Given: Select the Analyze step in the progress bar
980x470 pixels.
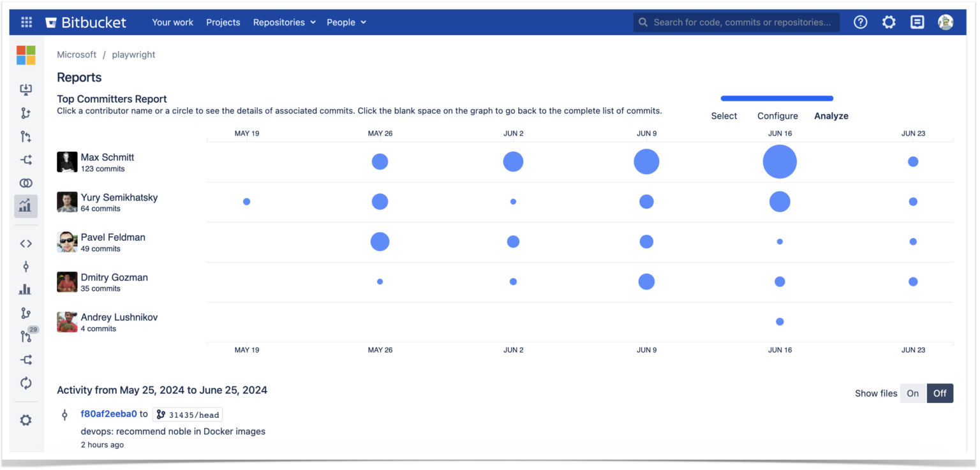Looking at the screenshot, I should (831, 115).
